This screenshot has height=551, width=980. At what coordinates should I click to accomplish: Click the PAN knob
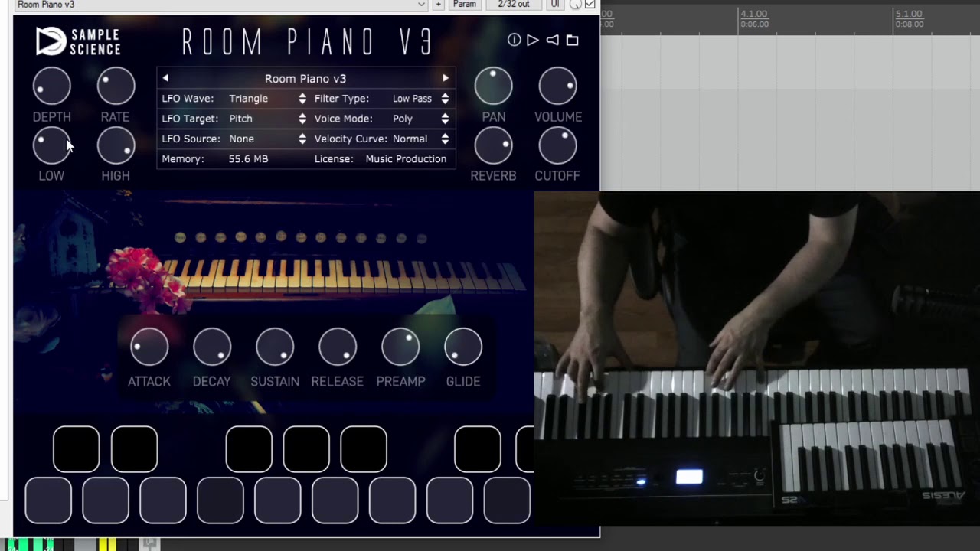[493, 86]
